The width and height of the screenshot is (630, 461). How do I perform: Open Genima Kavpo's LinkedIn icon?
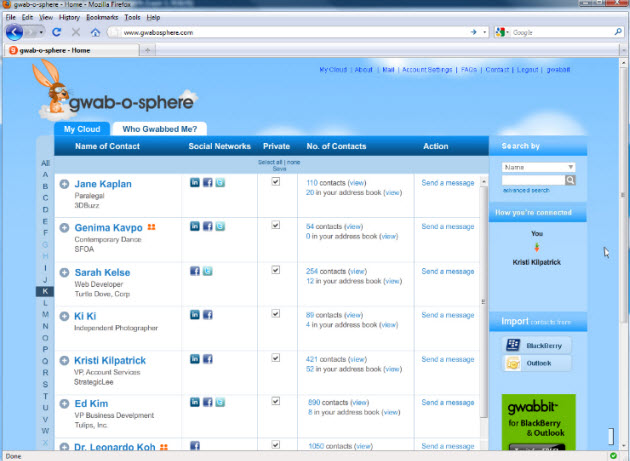pos(194,226)
